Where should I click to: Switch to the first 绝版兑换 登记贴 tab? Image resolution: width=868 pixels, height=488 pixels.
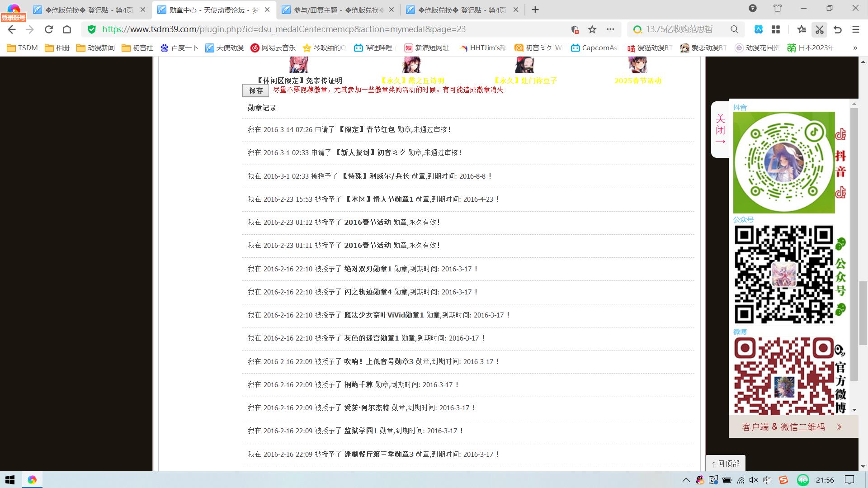(x=90, y=9)
